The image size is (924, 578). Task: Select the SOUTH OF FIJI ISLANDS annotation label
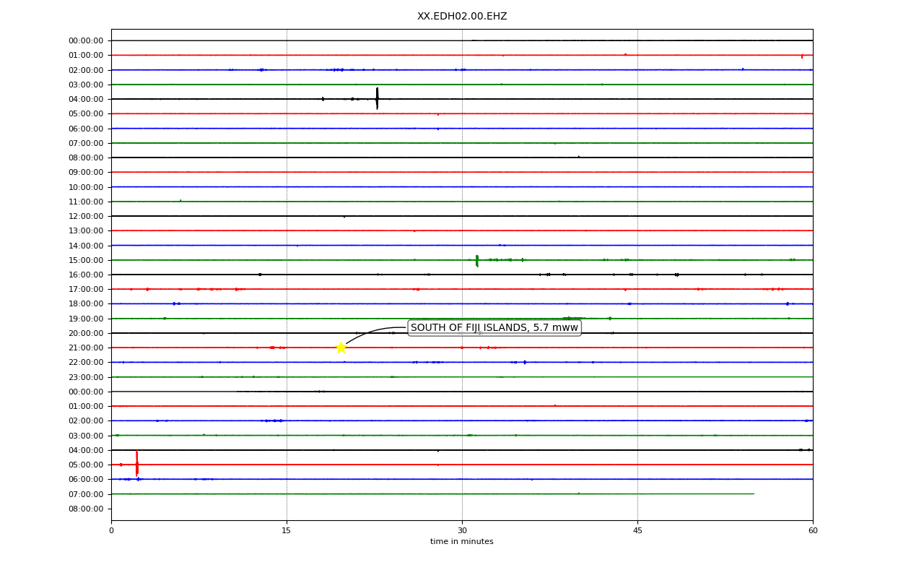point(494,328)
